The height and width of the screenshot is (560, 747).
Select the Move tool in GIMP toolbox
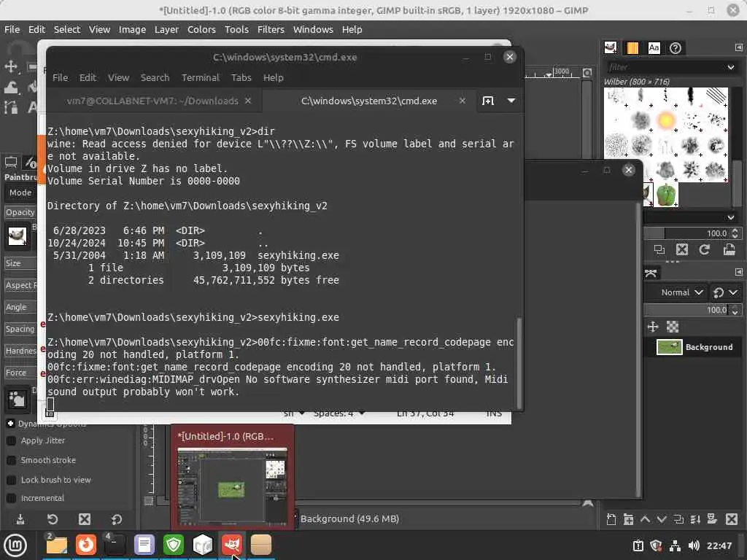tap(10, 66)
